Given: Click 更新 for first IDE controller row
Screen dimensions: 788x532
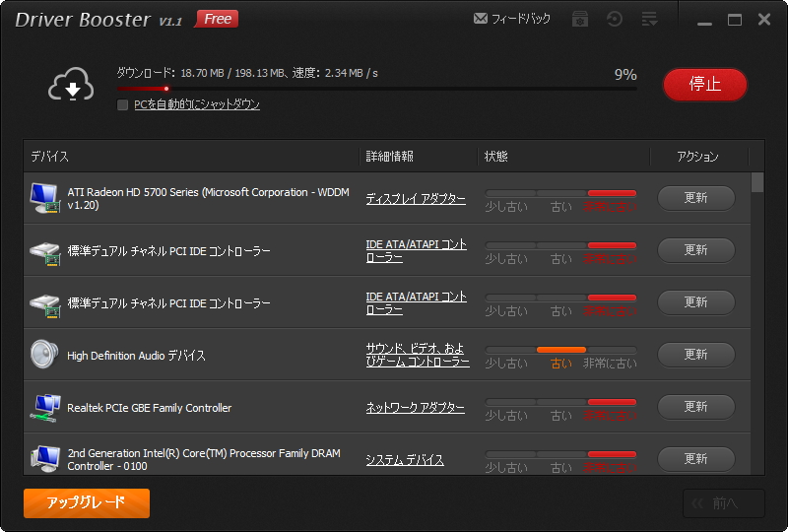Looking at the screenshot, I should 696,250.
